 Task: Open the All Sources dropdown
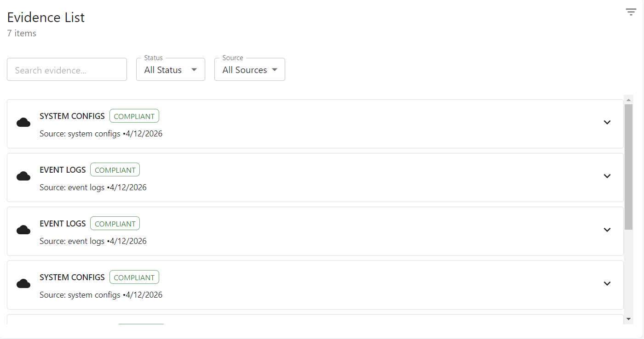pos(250,69)
